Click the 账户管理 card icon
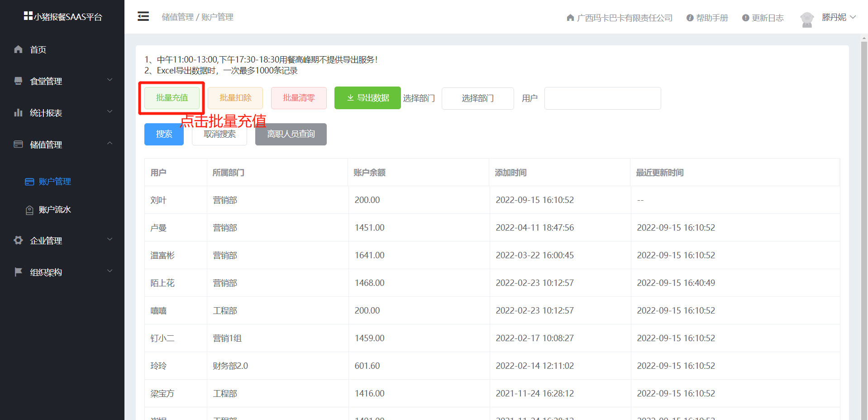Viewport: 868px width, 420px height. (x=29, y=182)
